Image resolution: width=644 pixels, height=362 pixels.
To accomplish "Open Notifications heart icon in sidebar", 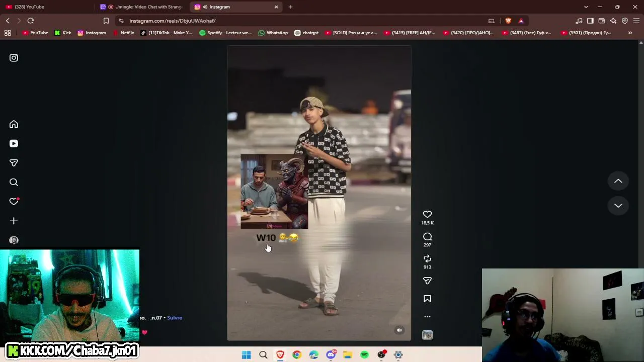I will click(14, 202).
